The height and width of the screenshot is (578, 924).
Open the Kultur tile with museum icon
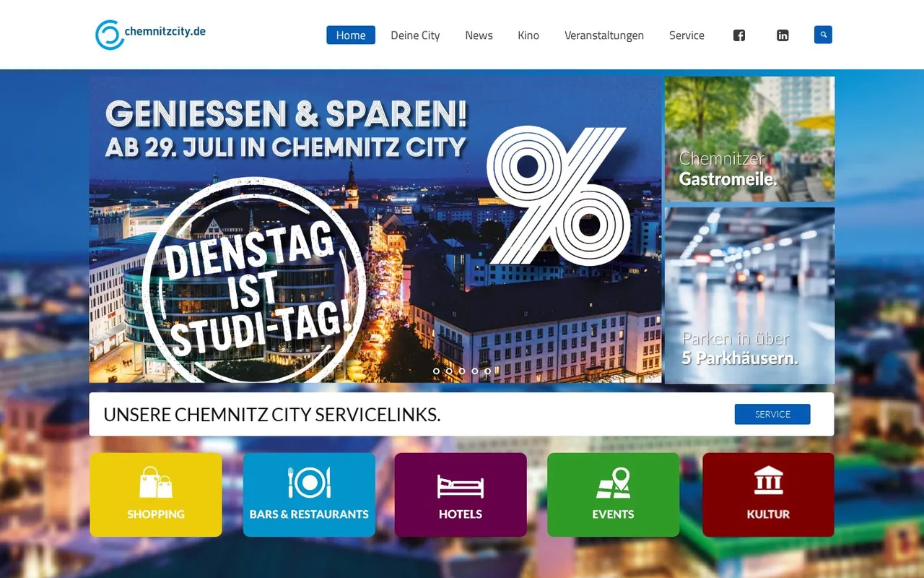(x=768, y=495)
